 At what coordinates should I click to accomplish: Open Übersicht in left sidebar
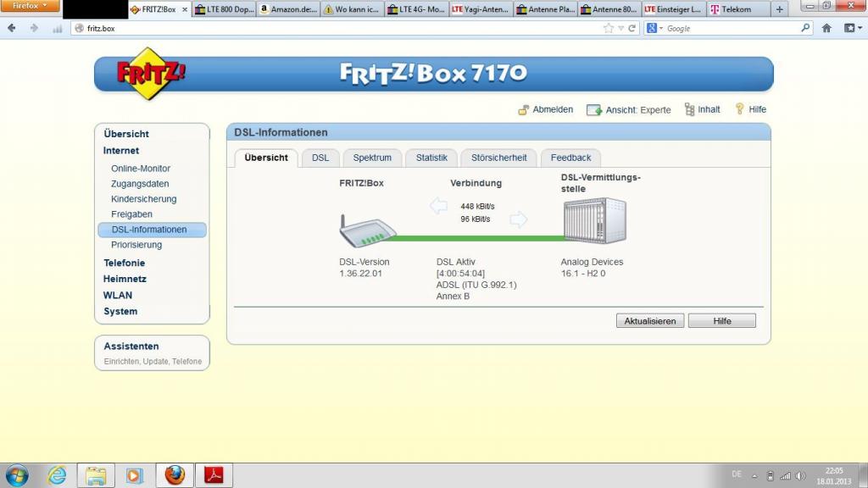pyautogui.click(x=126, y=134)
